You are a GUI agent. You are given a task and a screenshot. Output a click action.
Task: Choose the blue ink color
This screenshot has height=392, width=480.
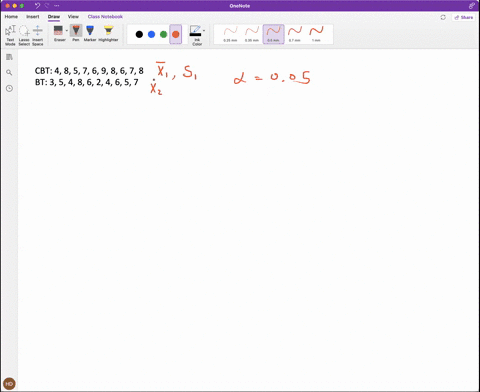click(x=151, y=34)
